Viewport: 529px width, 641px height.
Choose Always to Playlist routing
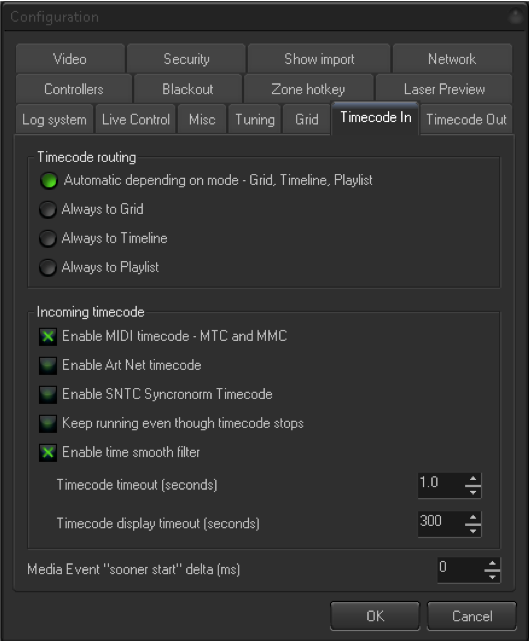click(48, 267)
